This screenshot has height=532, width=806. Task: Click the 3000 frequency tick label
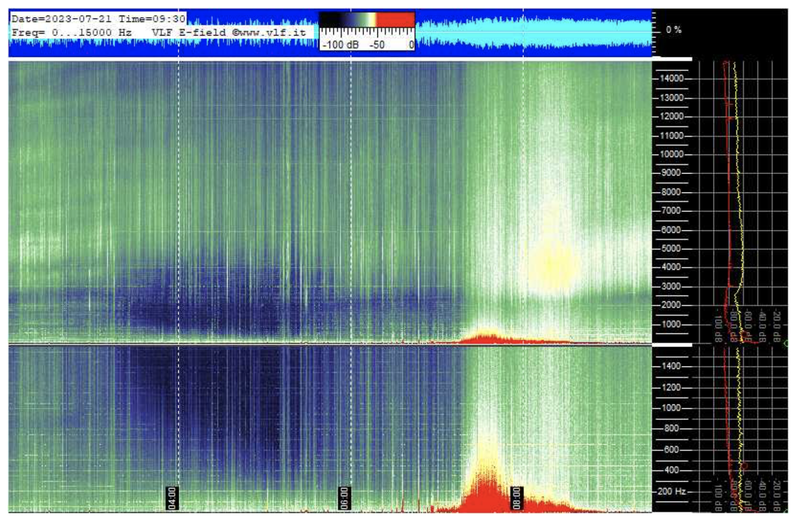click(x=671, y=287)
